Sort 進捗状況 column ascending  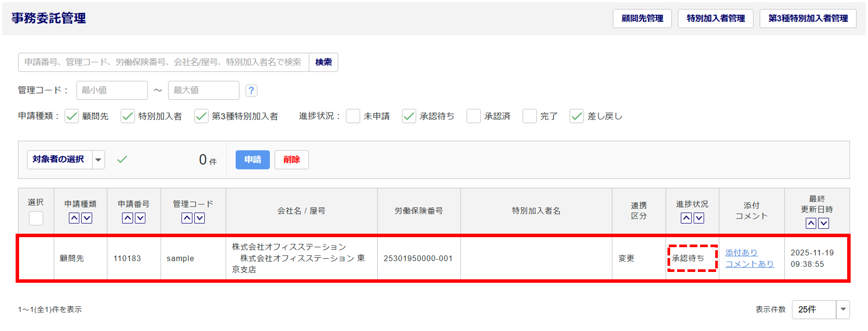(x=686, y=218)
